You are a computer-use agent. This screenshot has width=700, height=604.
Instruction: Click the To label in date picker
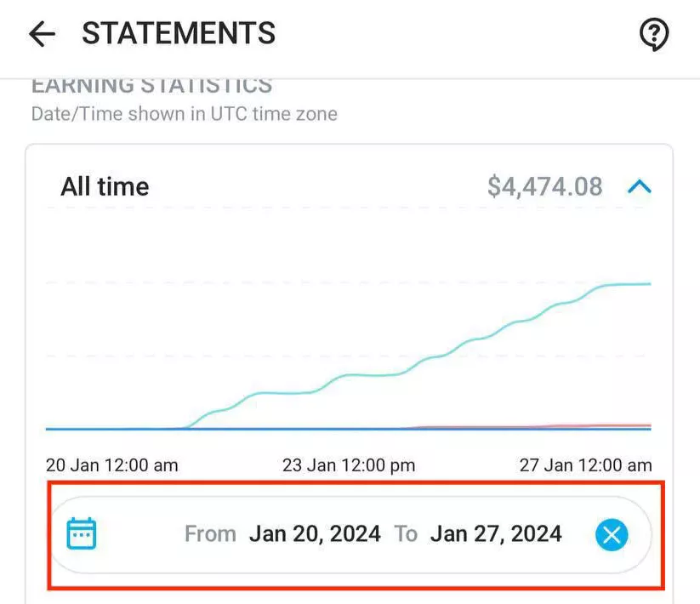tap(406, 534)
